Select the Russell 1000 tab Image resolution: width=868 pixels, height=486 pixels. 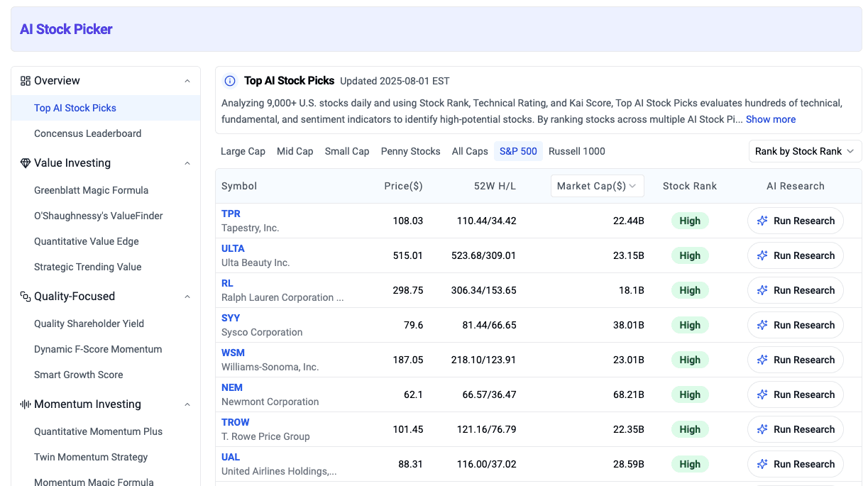click(x=576, y=151)
